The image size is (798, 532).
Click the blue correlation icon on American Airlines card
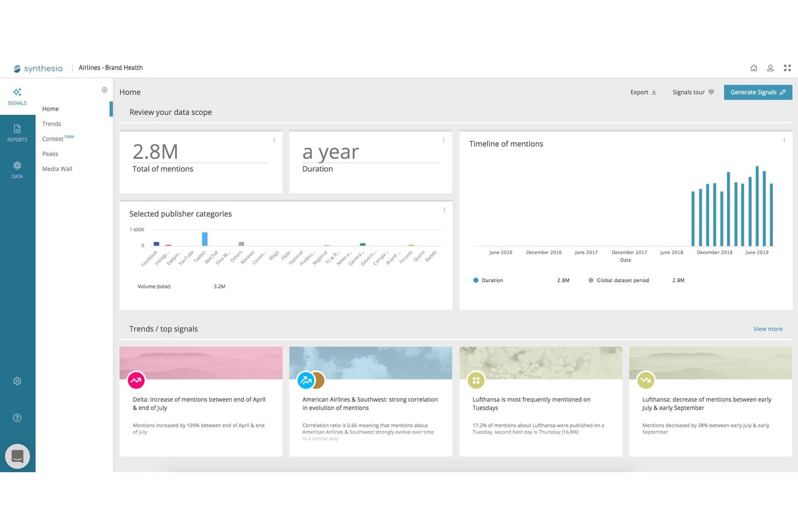pos(306,380)
